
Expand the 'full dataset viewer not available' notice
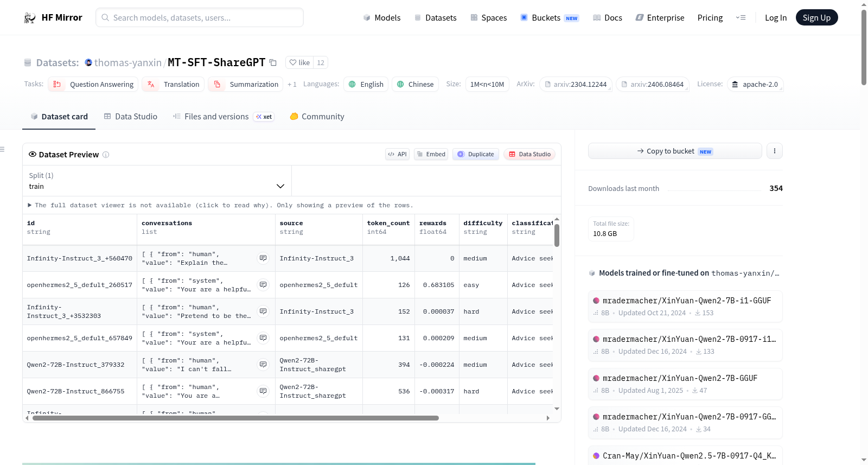tap(220, 205)
